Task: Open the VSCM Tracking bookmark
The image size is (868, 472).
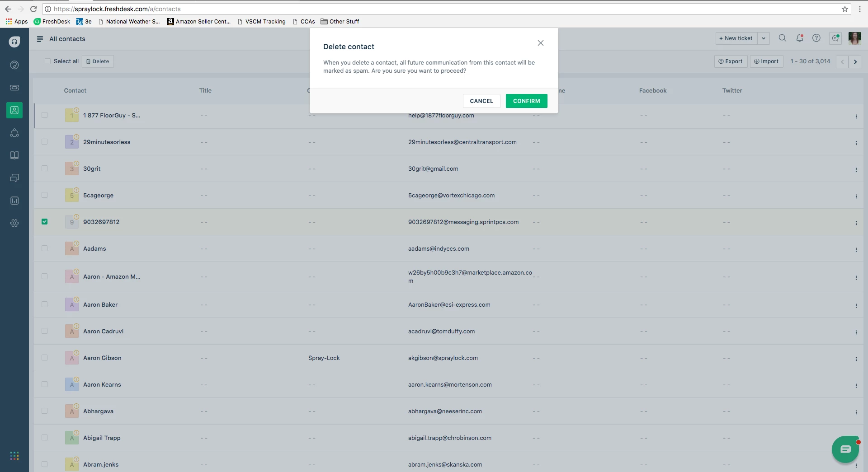Action: [x=262, y=21]
